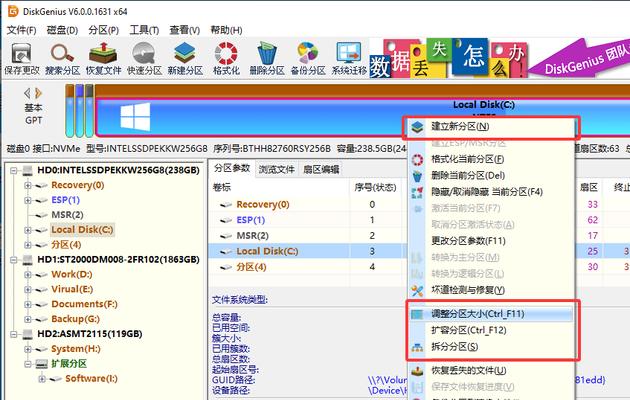Click the HD1 ST2000DM008 disk icon

tap(28, 259)
